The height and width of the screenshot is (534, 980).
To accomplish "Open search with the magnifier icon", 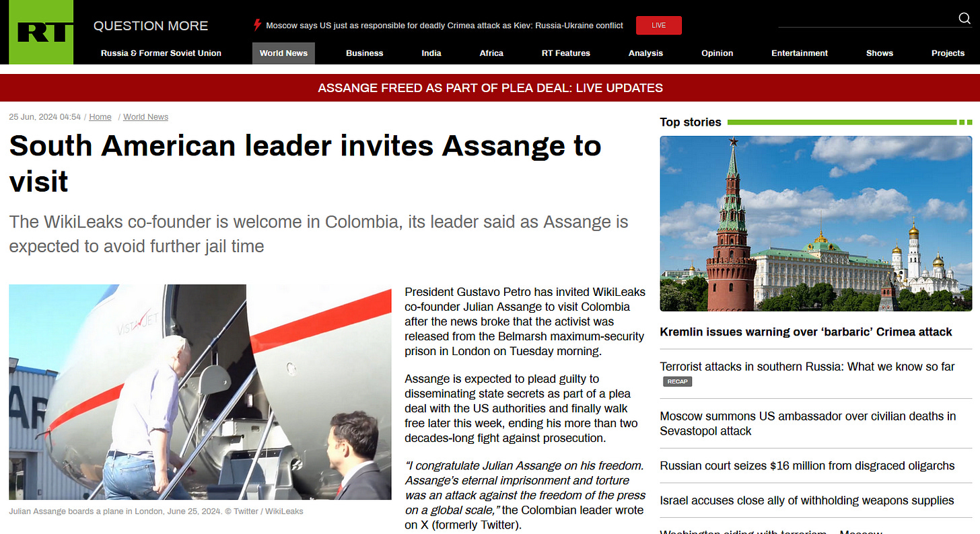I will tap(965, 19).
